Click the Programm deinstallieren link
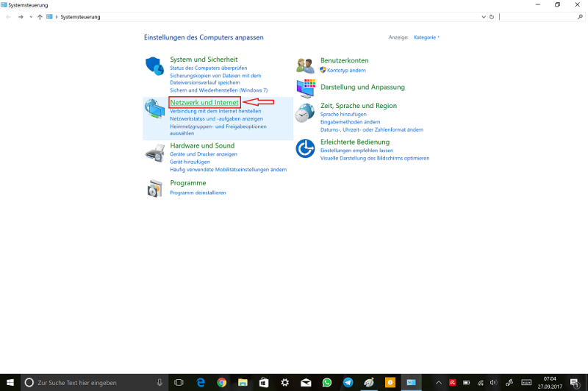This screenshot has width=588, height=391. [x=198, y=193]
